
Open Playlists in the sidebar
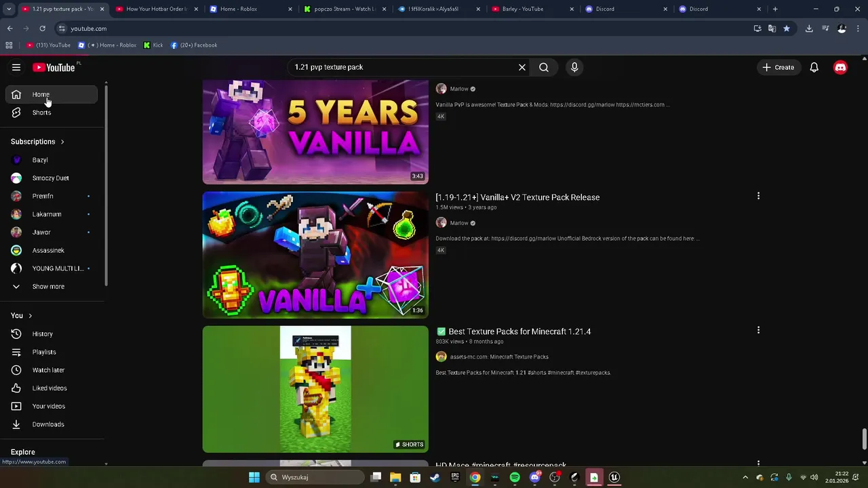click(x=52, y=352)
